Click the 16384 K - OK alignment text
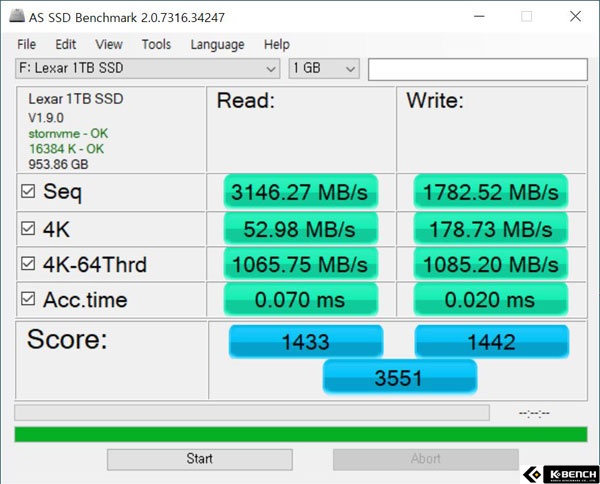 66,149
